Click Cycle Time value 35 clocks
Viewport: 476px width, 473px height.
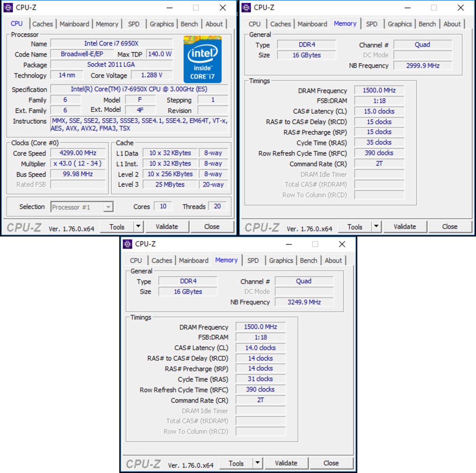[x=379, y=142]
